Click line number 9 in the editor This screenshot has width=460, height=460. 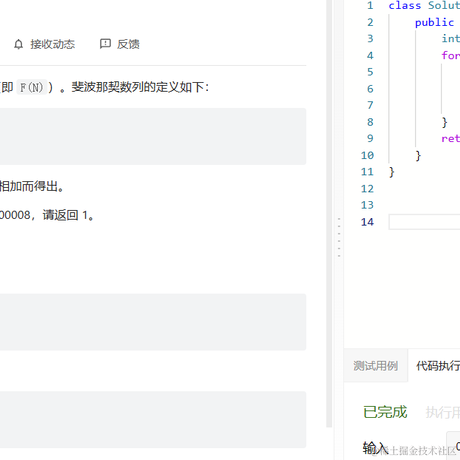pyautogui.click(x=370, y=138)
